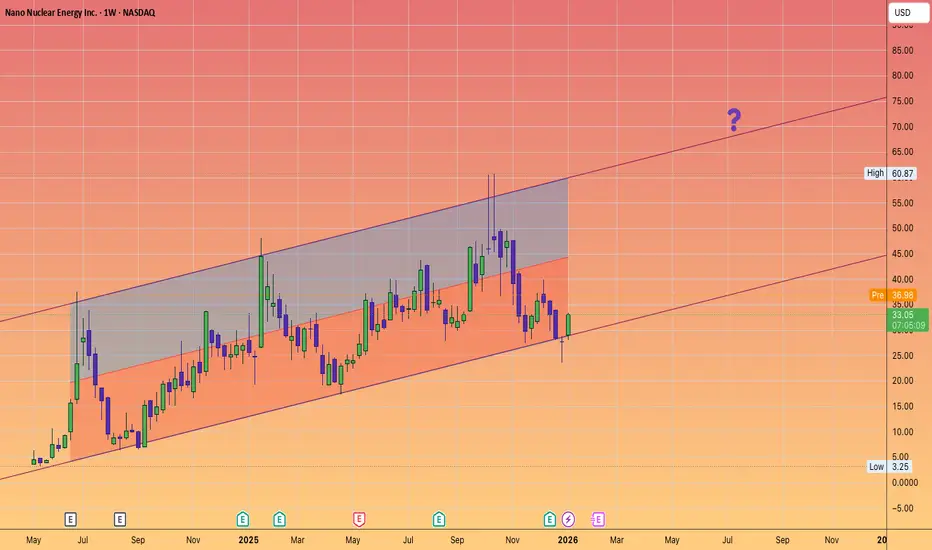
Task: Click the 75.00 price axis label
Action: coord(902,101)
